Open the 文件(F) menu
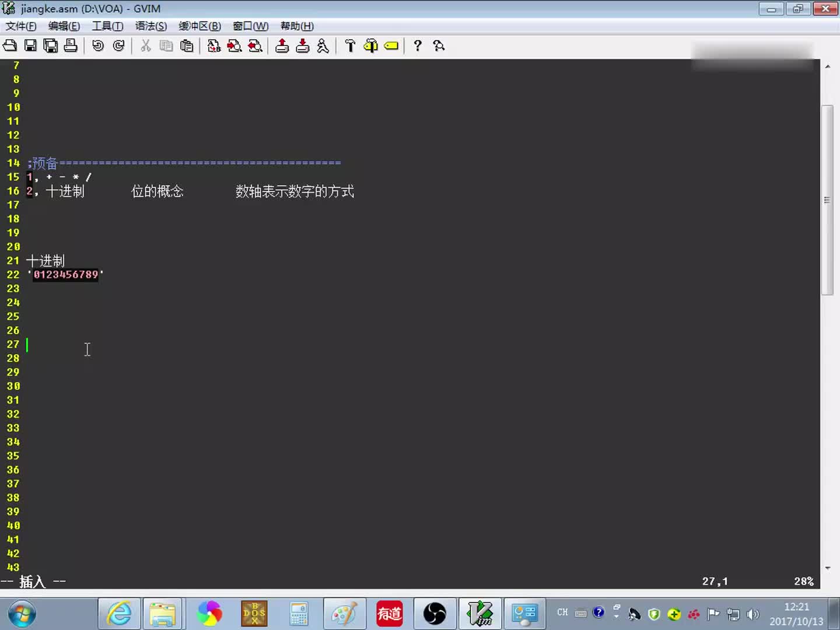 [21, 26]
